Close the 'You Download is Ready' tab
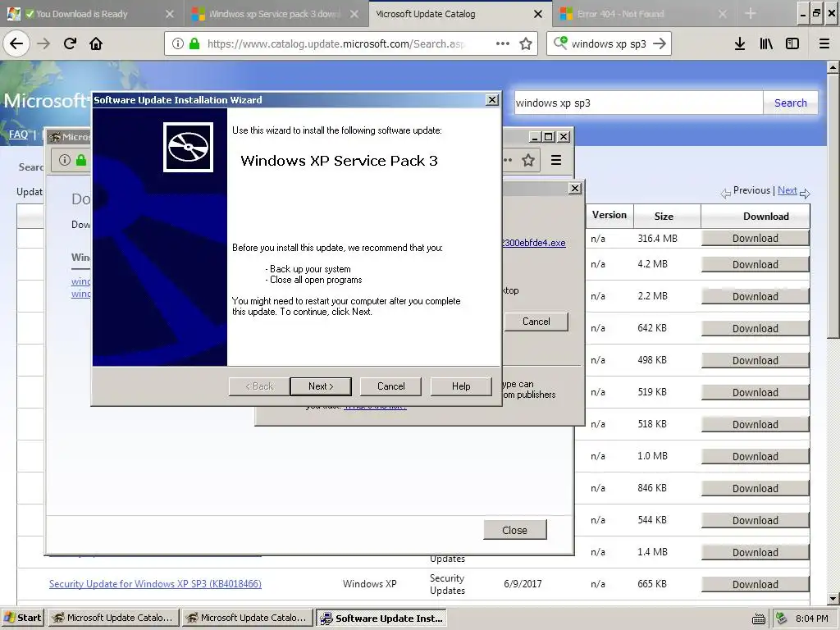 pyautogui.click(x=170, y=14)
